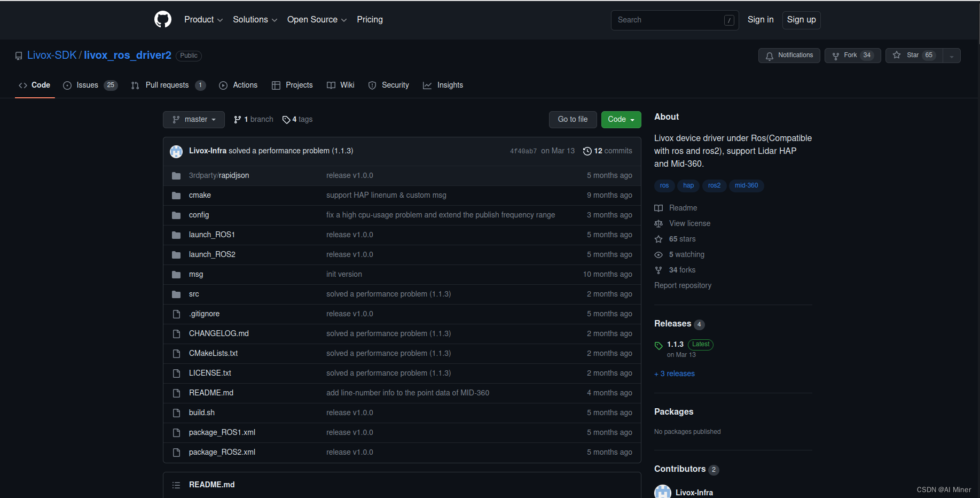This screenshot has height=498, width=980.
Task: Click the book icon next to Readme
Action: point(658,208)
